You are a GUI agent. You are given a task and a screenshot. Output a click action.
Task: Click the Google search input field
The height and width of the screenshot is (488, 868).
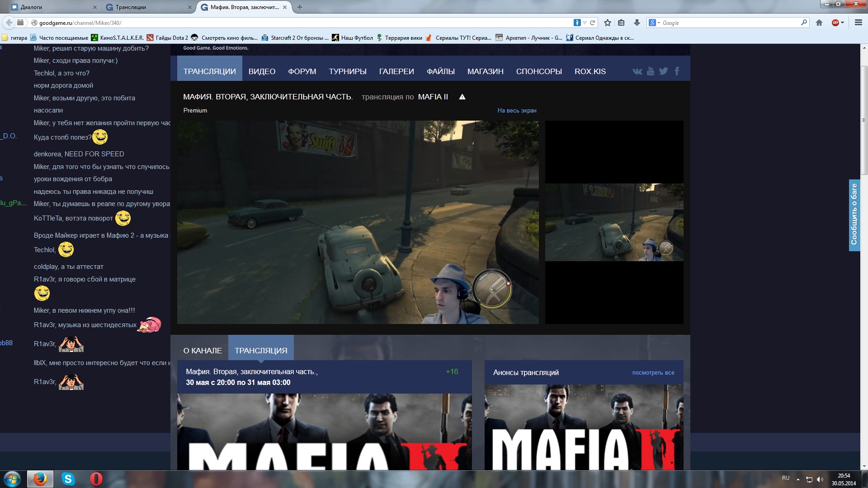pyautogui.click(x=728, y=23)
